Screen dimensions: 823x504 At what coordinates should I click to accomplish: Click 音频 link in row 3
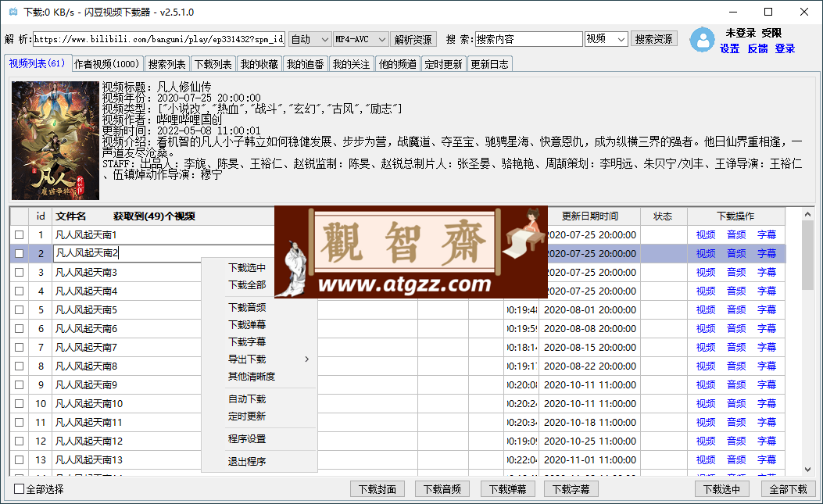click(736, 273)
